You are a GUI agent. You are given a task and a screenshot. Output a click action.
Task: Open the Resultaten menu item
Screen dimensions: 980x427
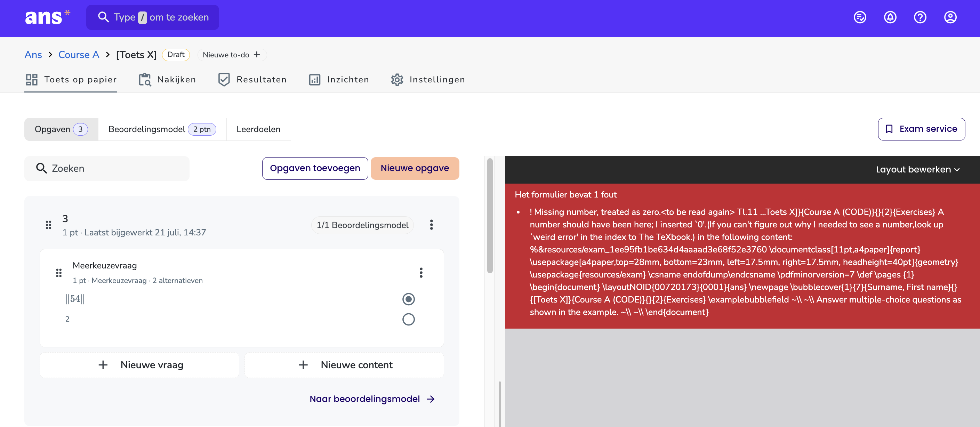252,80
